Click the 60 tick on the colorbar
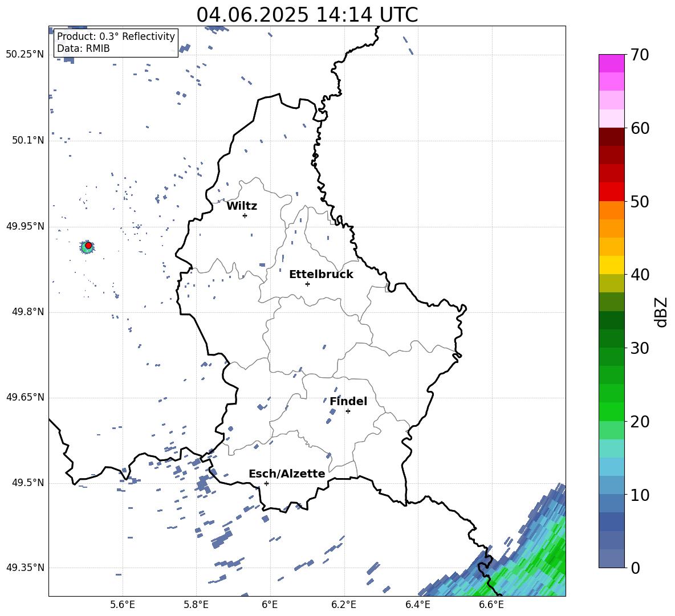 640,128
